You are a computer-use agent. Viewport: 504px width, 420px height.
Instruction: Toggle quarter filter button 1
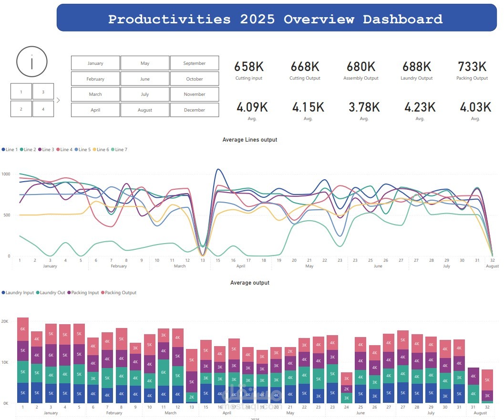(x=21, y=92)
